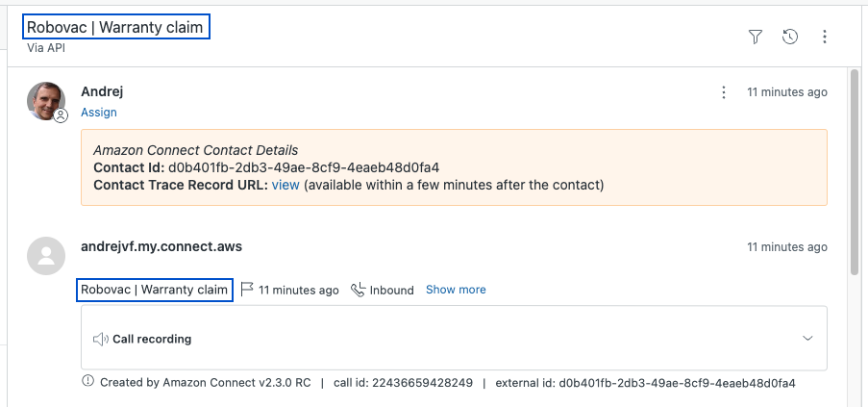
Task: Click info icon beside Created by Amazon Connect
Action: coord(89,382)
